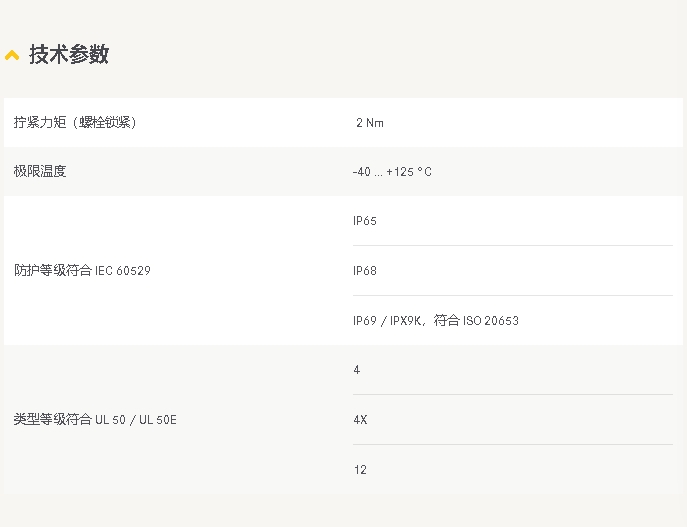Screen dimensions: 687x527
Task: Click the ISO 20653 standard text
Action: [491, 321]
